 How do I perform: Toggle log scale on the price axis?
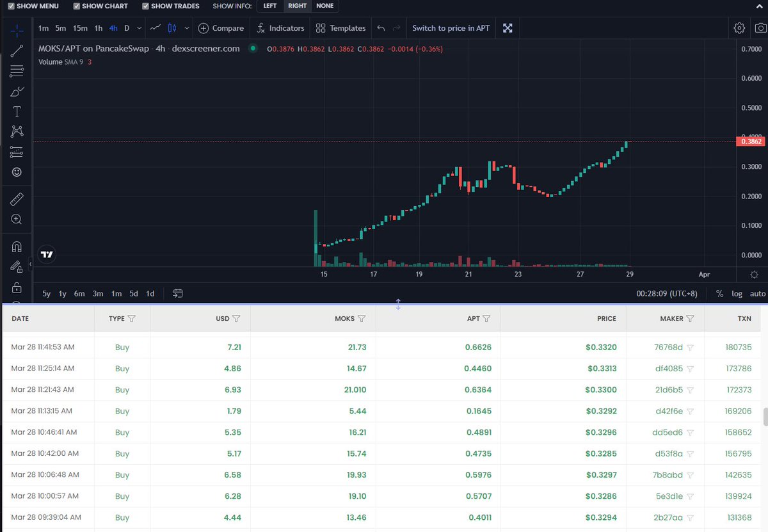pyautogui.click(x=737, y=293)
